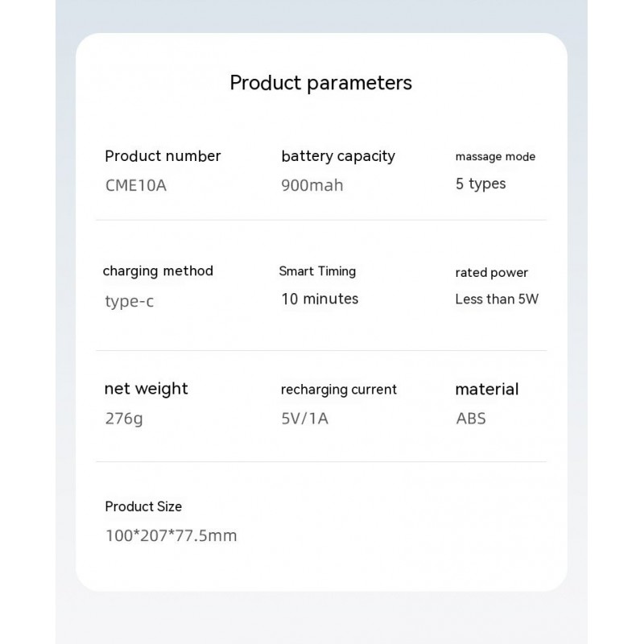
Task: Select the "rated power" label
Action: coord(491,273)
